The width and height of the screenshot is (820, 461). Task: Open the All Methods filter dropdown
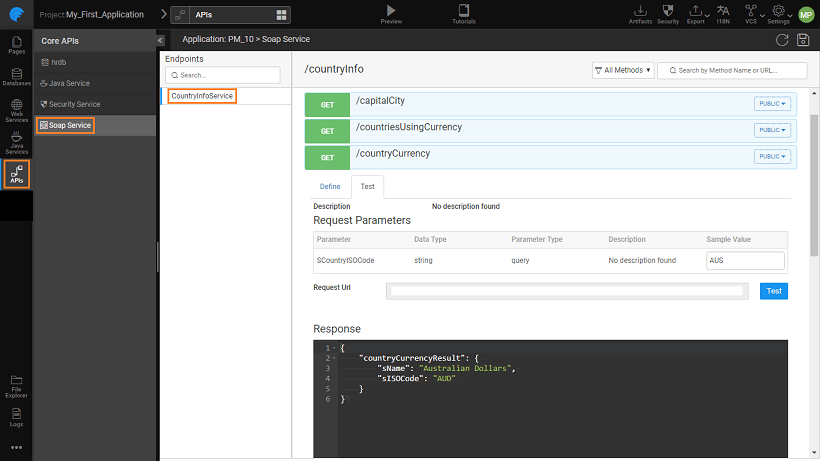click(622, 70)
